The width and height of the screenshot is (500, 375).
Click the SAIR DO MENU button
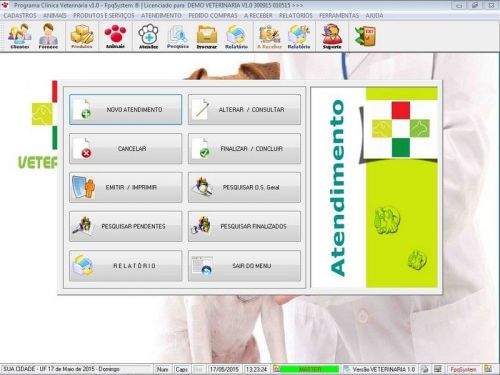(244, 266)
